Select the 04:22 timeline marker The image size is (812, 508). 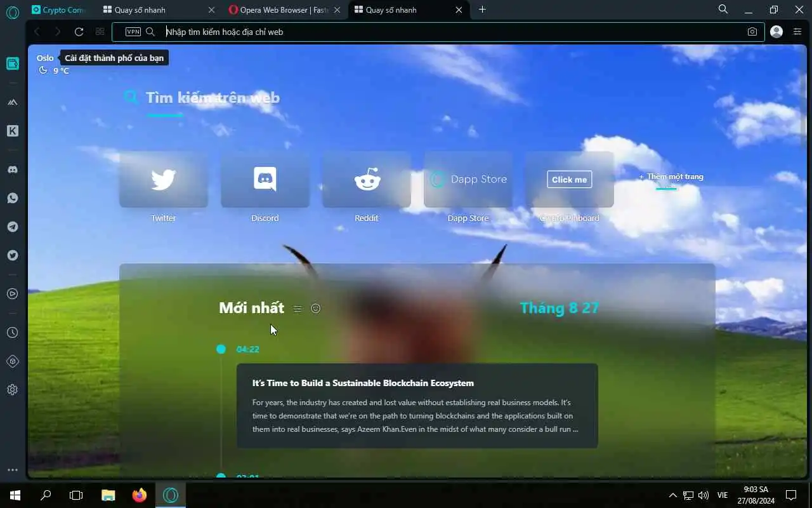click(221, 349)
